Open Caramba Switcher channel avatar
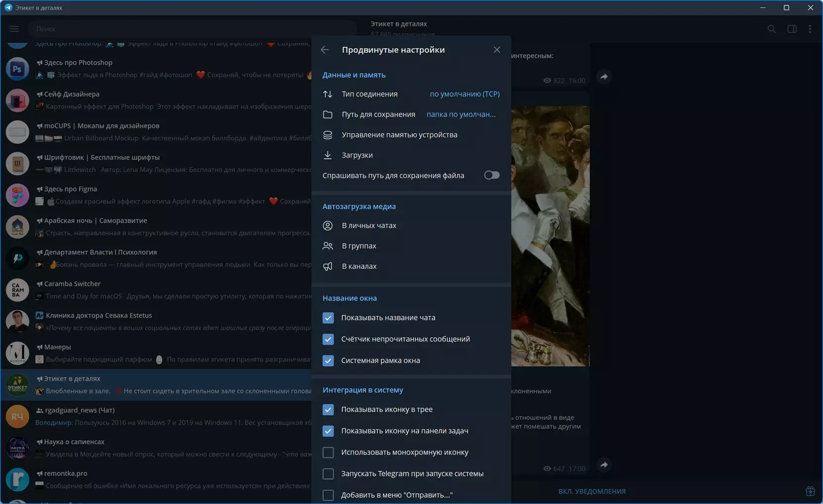Screen dimensions: 823x504 click(x=17, y=290)
